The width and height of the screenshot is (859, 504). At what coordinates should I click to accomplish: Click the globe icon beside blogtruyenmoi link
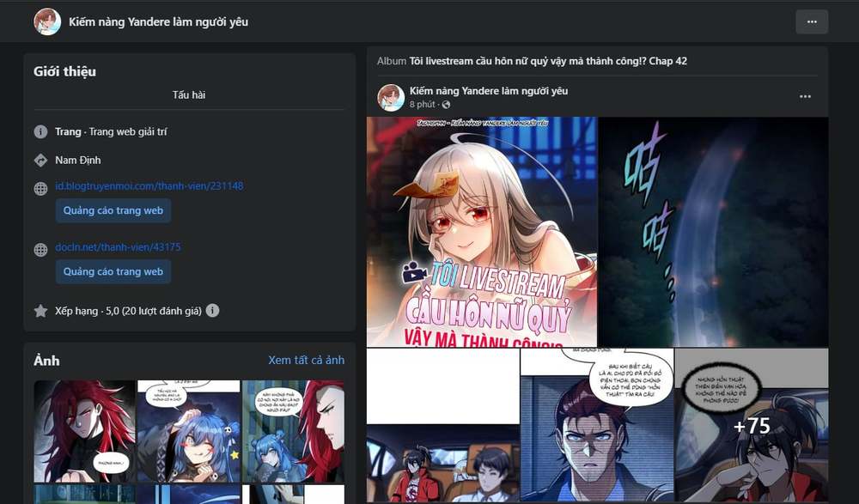coord(40,189)
